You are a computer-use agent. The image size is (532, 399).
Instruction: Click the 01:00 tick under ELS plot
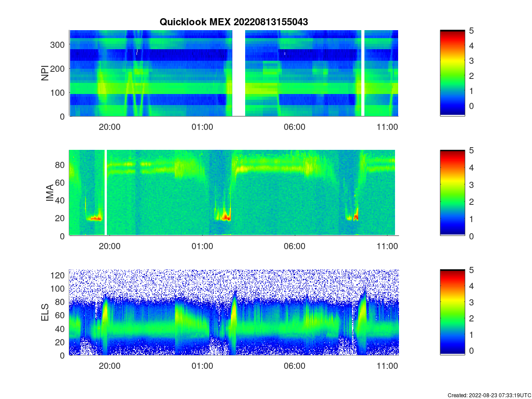coord(202,366)
